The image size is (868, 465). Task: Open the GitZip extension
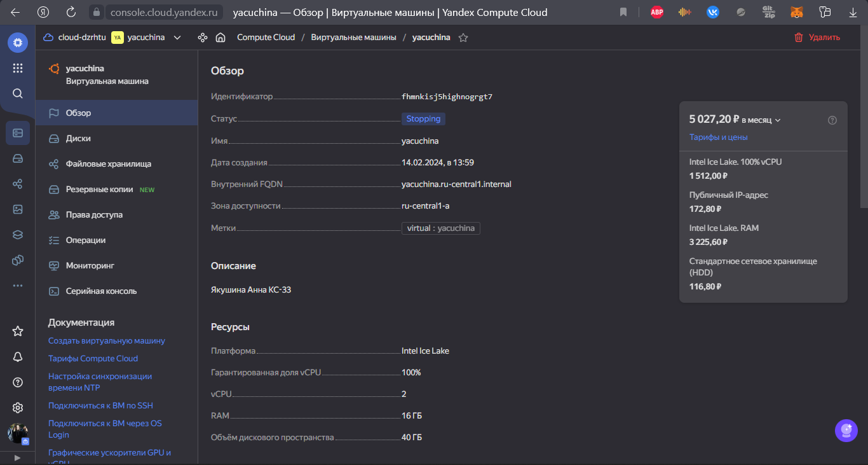[x=769, y=12]
